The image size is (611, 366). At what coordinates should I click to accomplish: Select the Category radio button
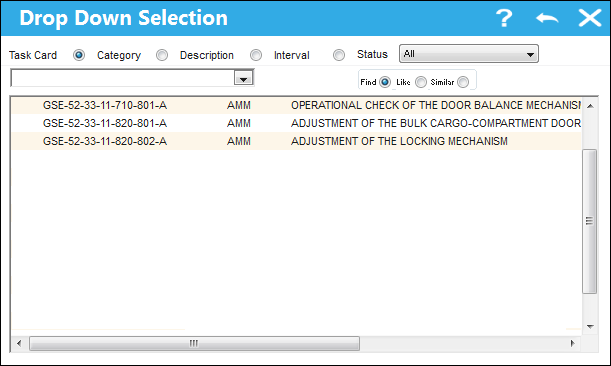pyautogui.click(x=162, y=55)
